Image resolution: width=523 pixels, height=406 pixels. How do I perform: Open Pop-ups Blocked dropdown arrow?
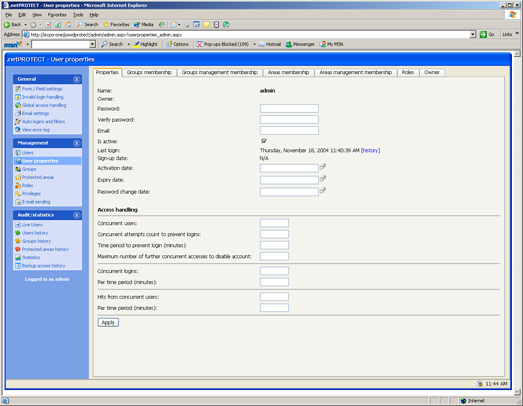254,44
